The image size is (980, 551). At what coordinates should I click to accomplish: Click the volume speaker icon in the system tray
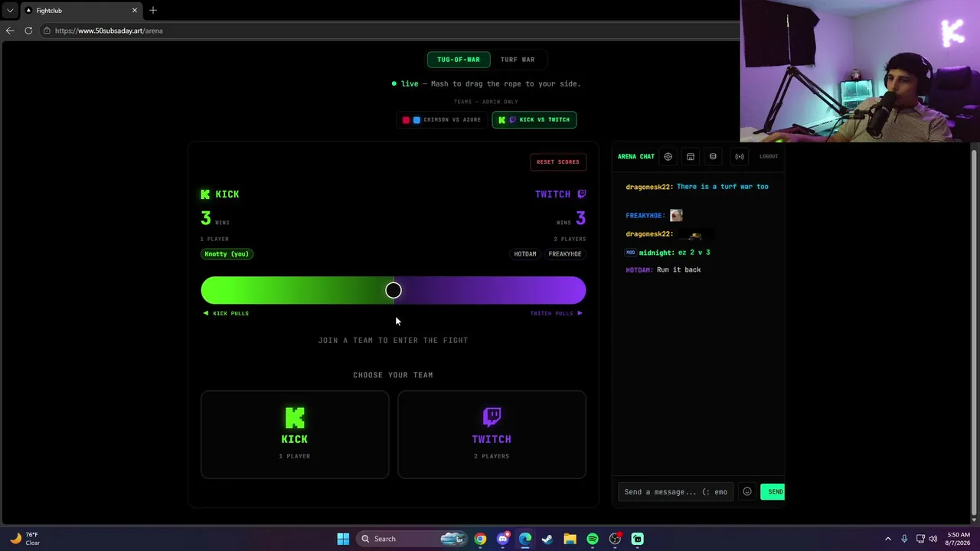coord(933,539)
